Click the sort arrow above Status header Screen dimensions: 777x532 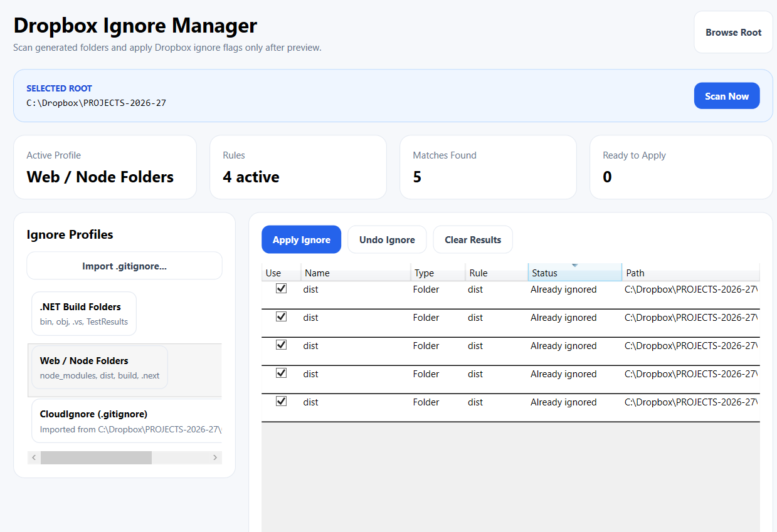click(x=574, y=266)
